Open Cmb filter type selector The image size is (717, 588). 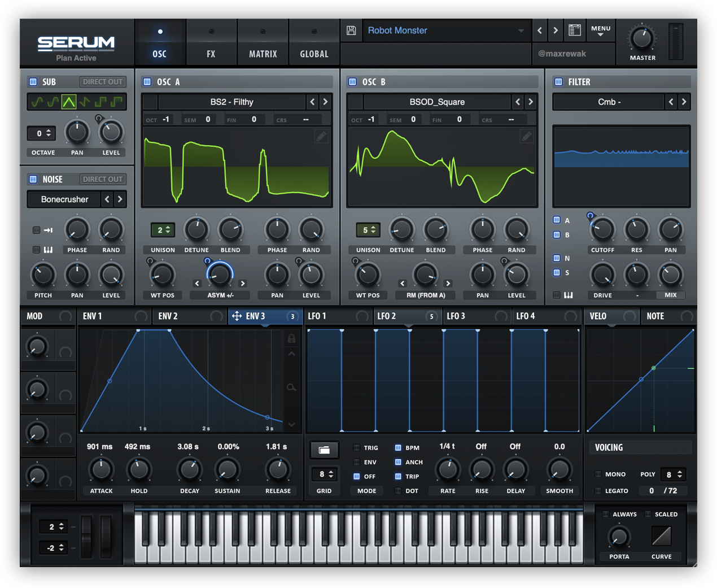point(609,102)
